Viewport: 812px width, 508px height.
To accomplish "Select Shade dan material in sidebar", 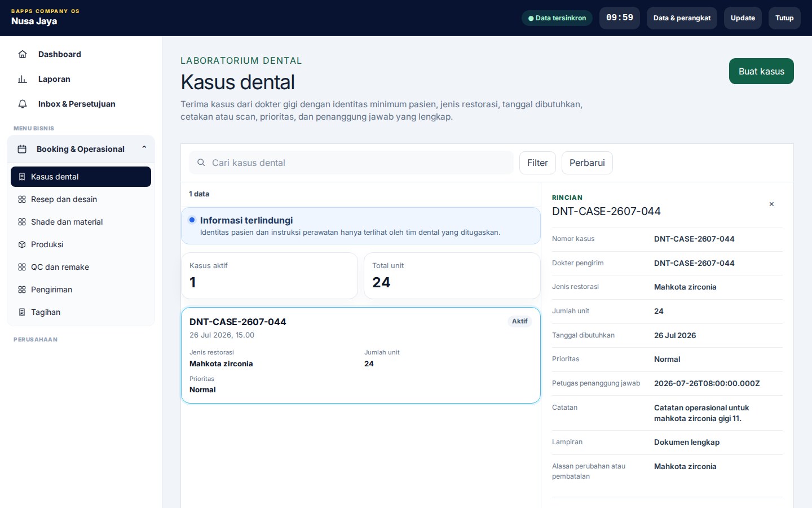I will point(81,222).
